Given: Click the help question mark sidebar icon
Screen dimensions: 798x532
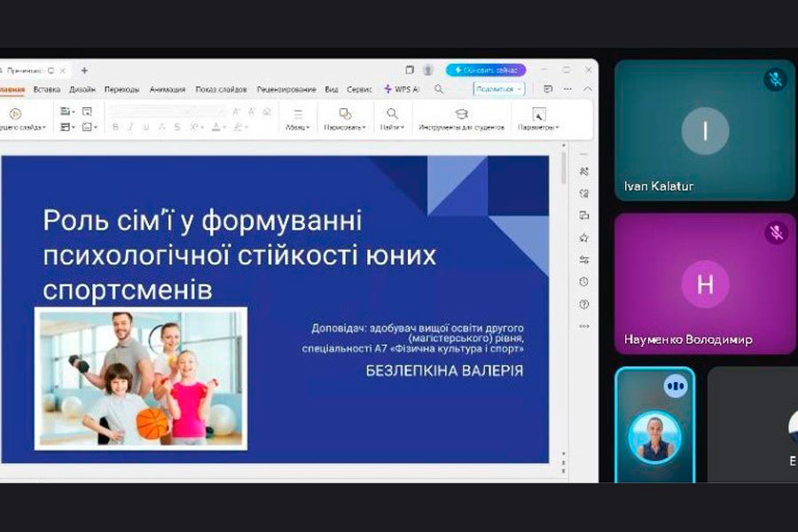Looking at the screenshot, I should pyautogui.click(x=583, y=304).
